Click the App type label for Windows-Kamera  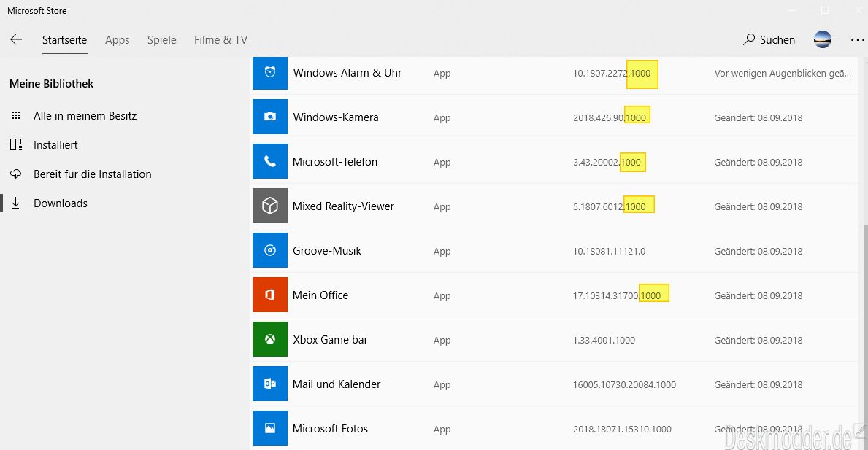click(442, 117)
